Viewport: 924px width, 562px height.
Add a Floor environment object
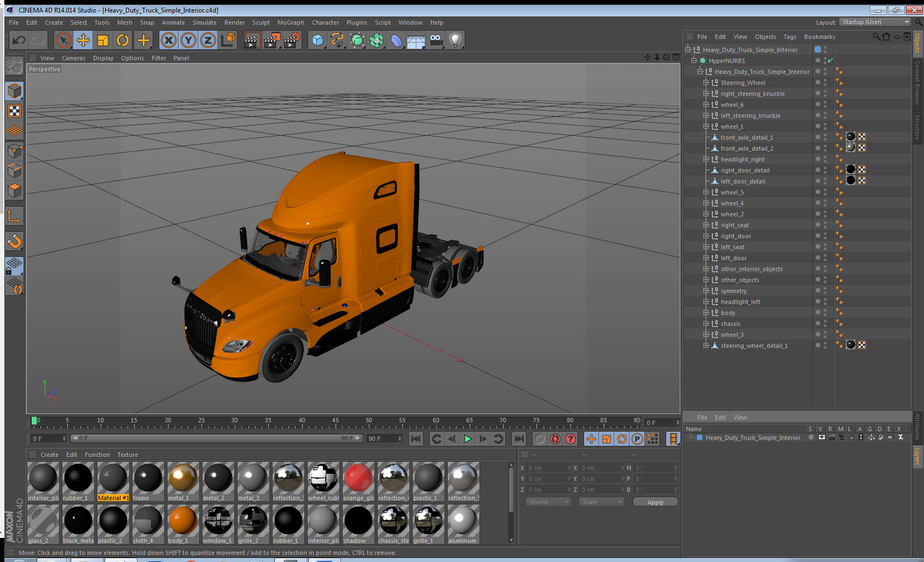pyautogui.click(x=416, y=40)
